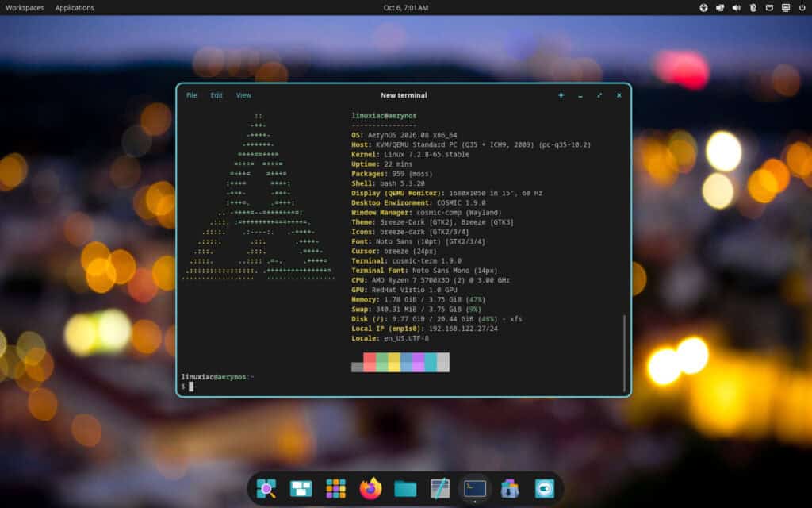Click the 'Locale: en_US.UTF-8' line
This screenshot has height=508, width=812.
coord(390,338)
